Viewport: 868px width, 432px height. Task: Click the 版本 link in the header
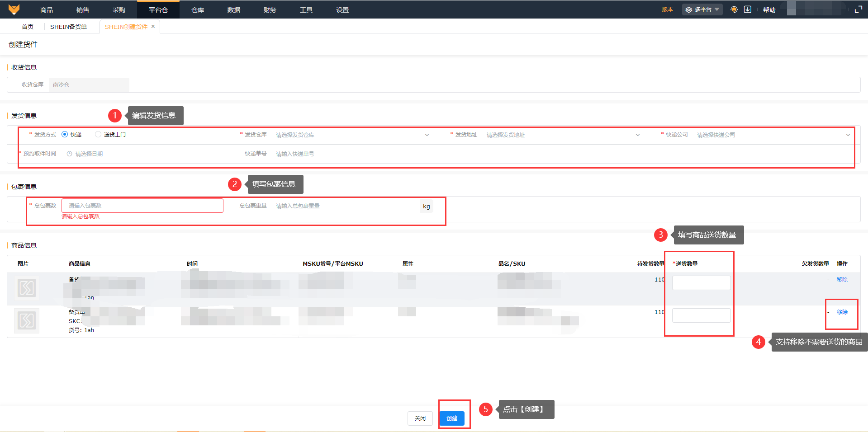668,9
